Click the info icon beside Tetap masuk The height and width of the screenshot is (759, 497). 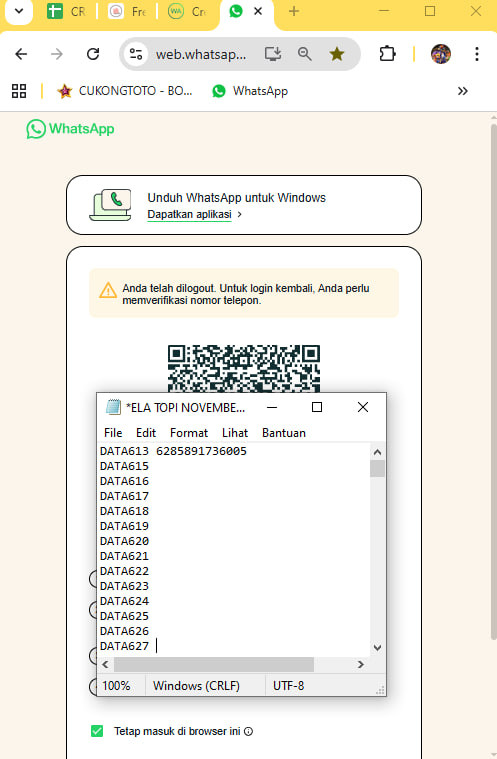(x=248, y=731)
